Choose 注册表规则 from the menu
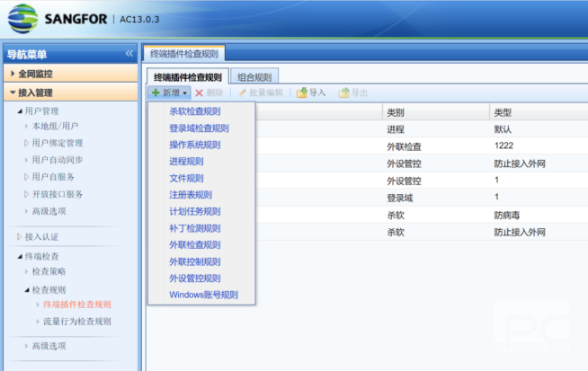The width and height of the screenshot is (588, 371). [x=191, y=195]
